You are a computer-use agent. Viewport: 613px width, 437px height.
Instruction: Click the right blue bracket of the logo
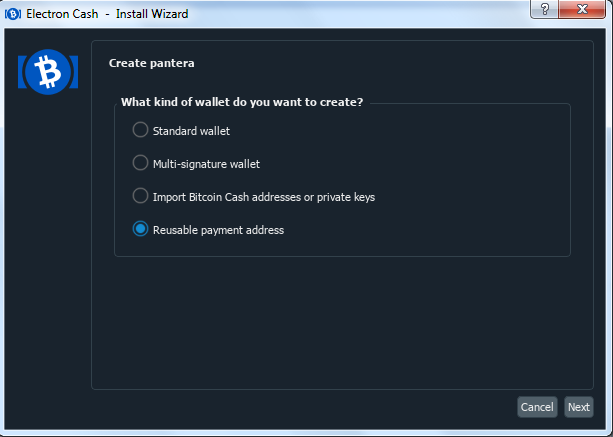pos(74,72)
